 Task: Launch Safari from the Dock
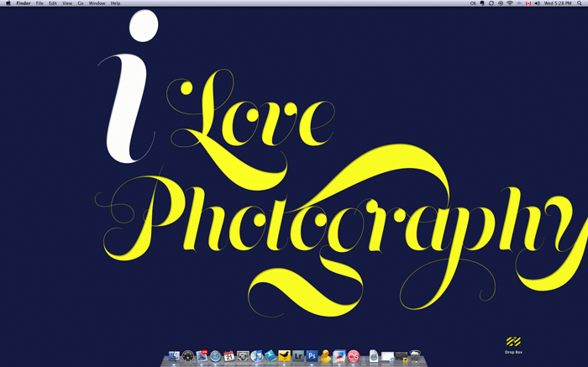215,356
